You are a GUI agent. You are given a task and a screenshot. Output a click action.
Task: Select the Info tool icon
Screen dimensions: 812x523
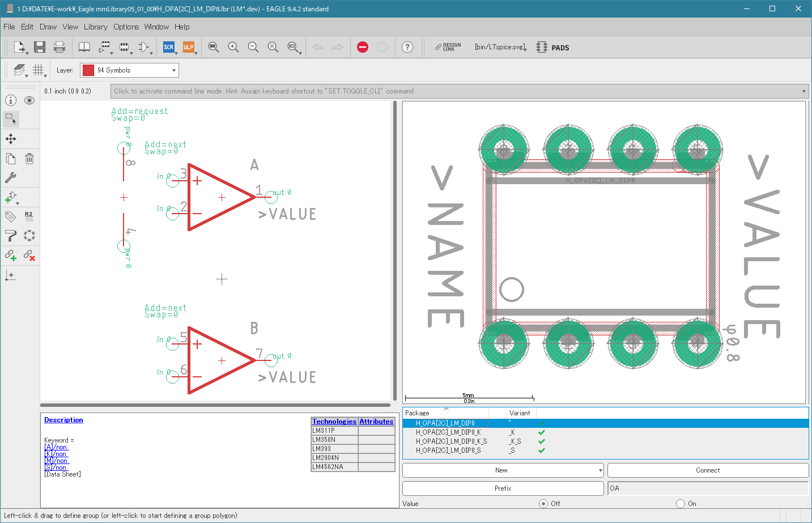11,100
